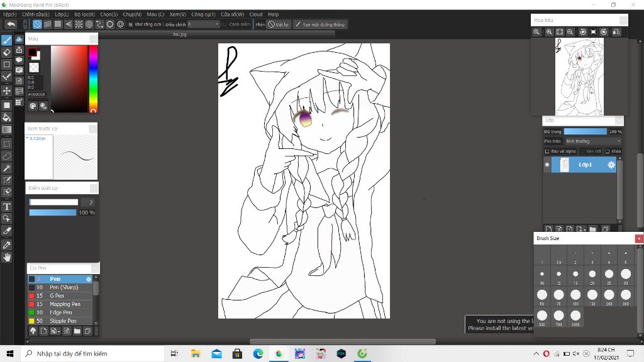Select the Text tool

click(x=6, y=206)
